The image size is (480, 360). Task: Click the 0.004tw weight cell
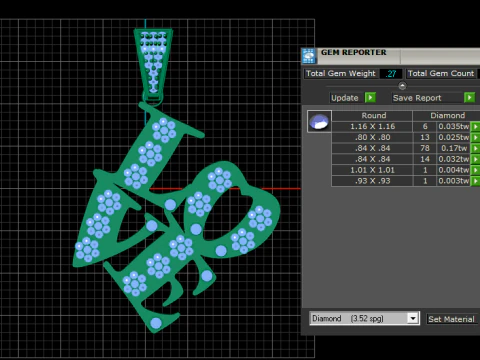(x=454, y=170)
